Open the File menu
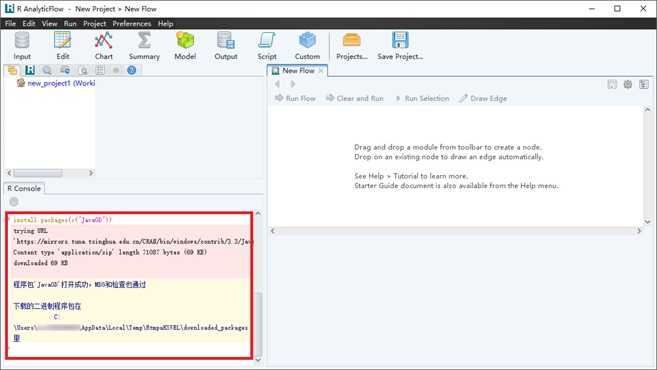This screenshot has height=370, width=657. [10, 23]
